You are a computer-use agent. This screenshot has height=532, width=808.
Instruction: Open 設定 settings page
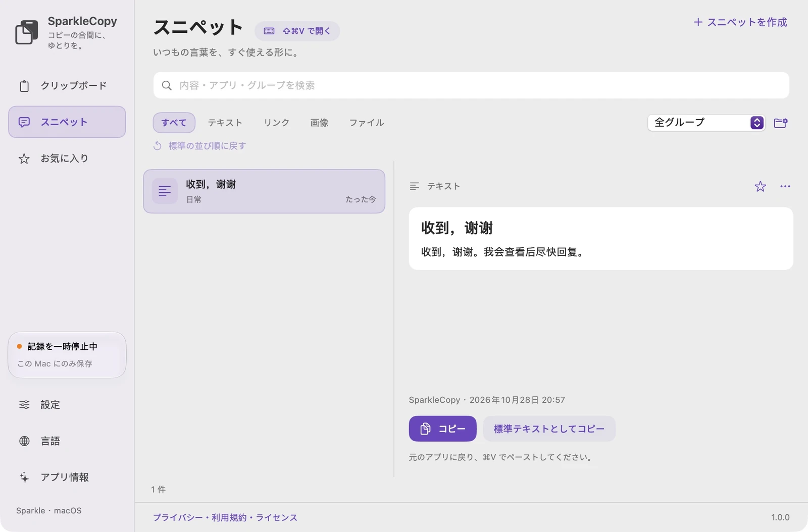(67, 405)
